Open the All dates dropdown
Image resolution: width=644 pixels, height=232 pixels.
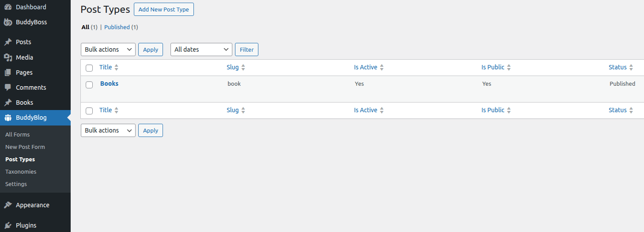tap(201, 49)
